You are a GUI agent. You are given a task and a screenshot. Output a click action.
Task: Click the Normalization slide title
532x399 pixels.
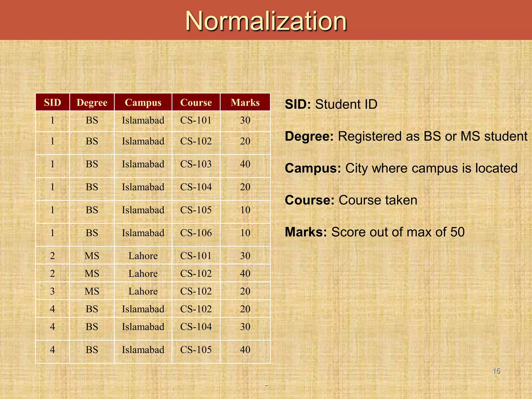point(266,21)
